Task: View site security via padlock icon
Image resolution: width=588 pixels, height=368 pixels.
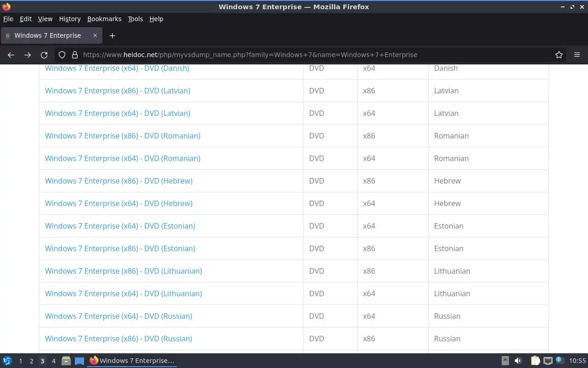Action: [x=75, y=55]
